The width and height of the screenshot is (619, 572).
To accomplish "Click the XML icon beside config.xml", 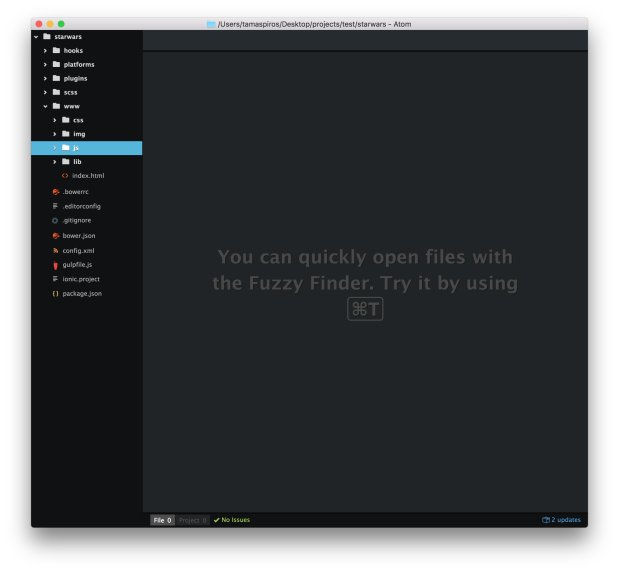I will (56, 251).
